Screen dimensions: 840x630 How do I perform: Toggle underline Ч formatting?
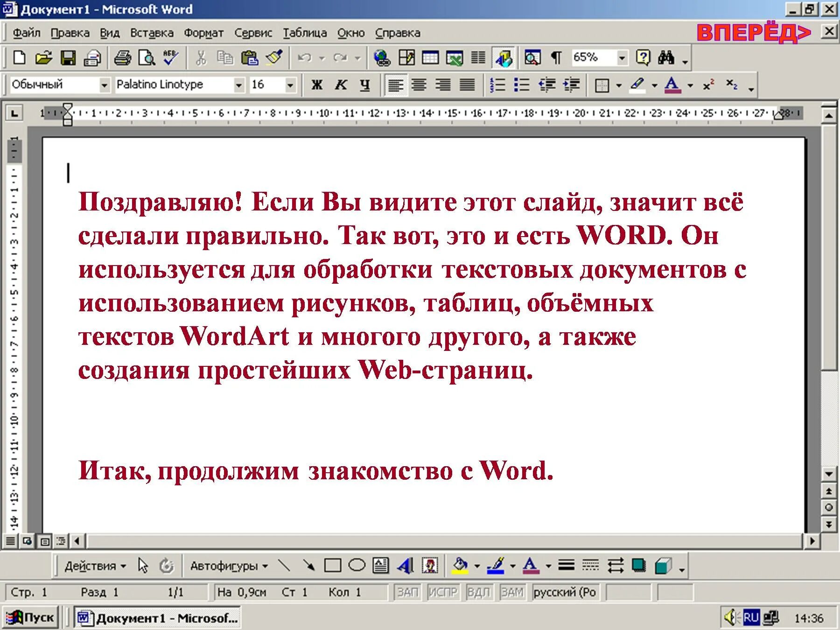click(x=365, y=85)
